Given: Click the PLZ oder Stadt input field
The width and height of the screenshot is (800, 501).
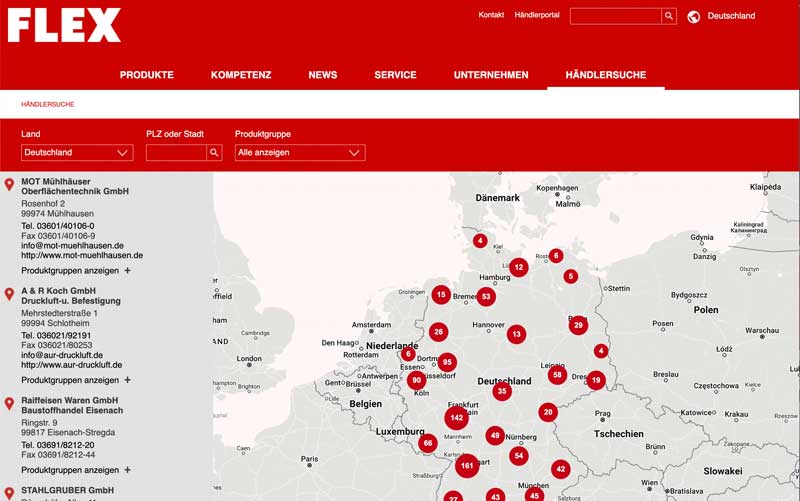Looking at the screenshot, I should click(176, 153).
